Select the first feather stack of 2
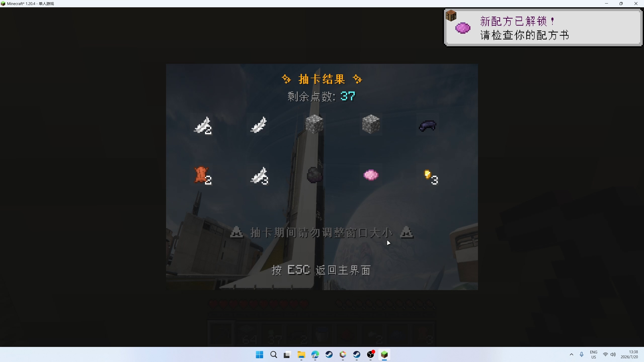The width and height of the screenshot is (644, 362). click(x=202, y=125)
